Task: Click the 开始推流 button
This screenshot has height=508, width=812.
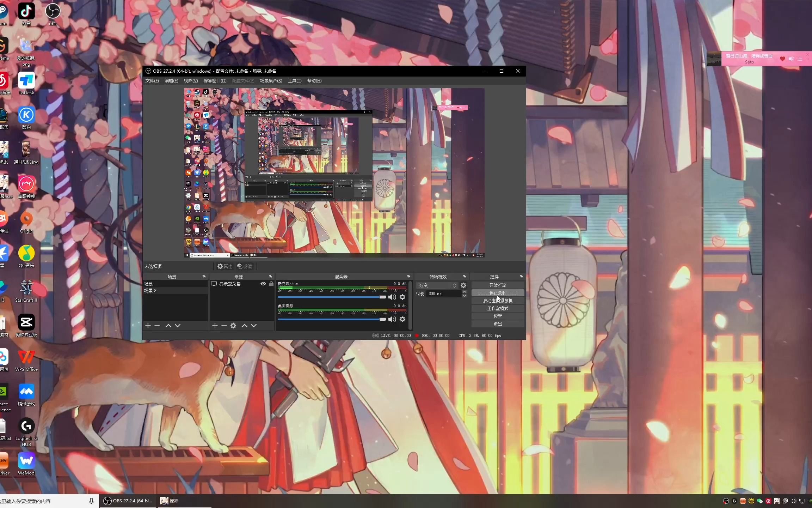Action: click(498, 285)
